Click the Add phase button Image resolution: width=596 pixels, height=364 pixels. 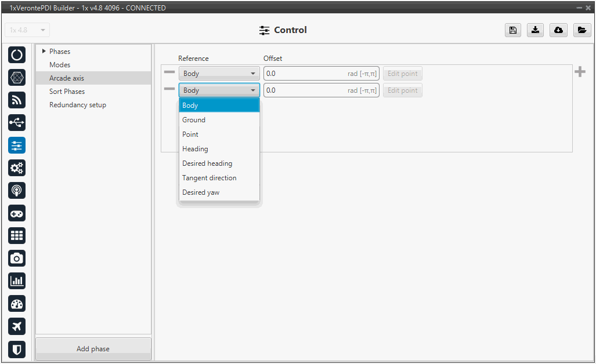tap(93, 349)
